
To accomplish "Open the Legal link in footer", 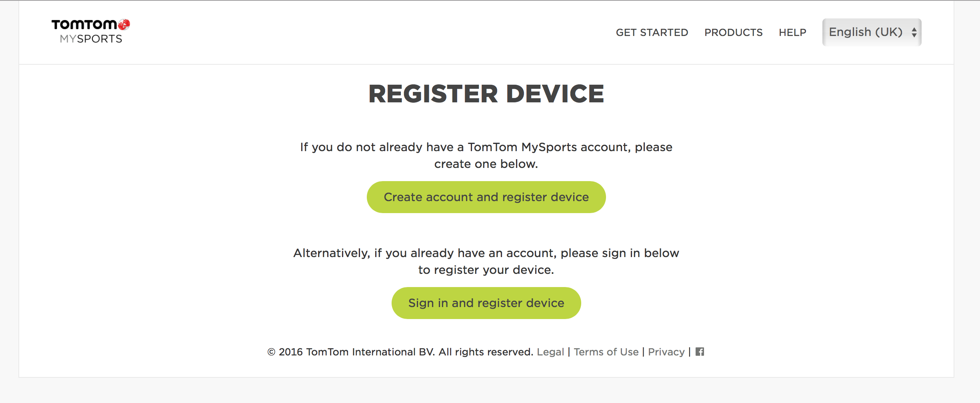I will [550, 352].
